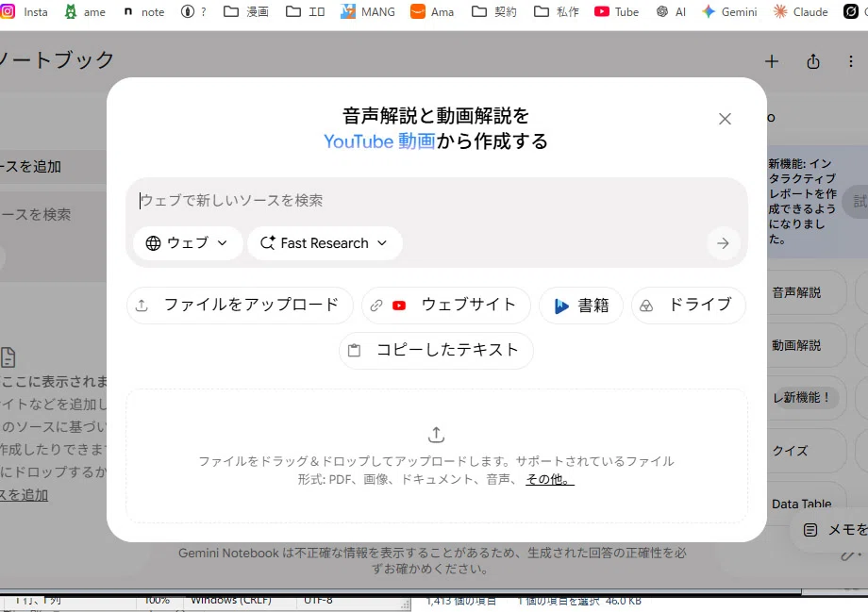Click the ウェブサイト source button
Image resolution: width=868 pixels, height=612 pixels.
click(x=446, y=305)
